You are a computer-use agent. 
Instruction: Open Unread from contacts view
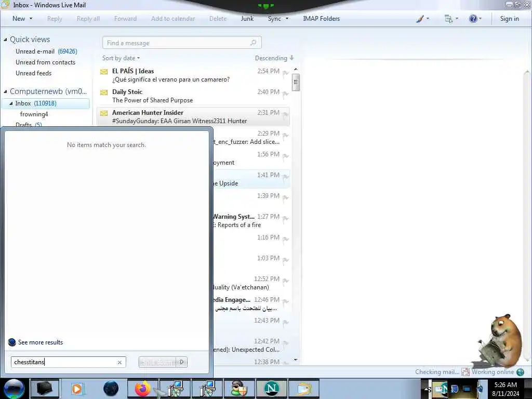pos(46,62)
